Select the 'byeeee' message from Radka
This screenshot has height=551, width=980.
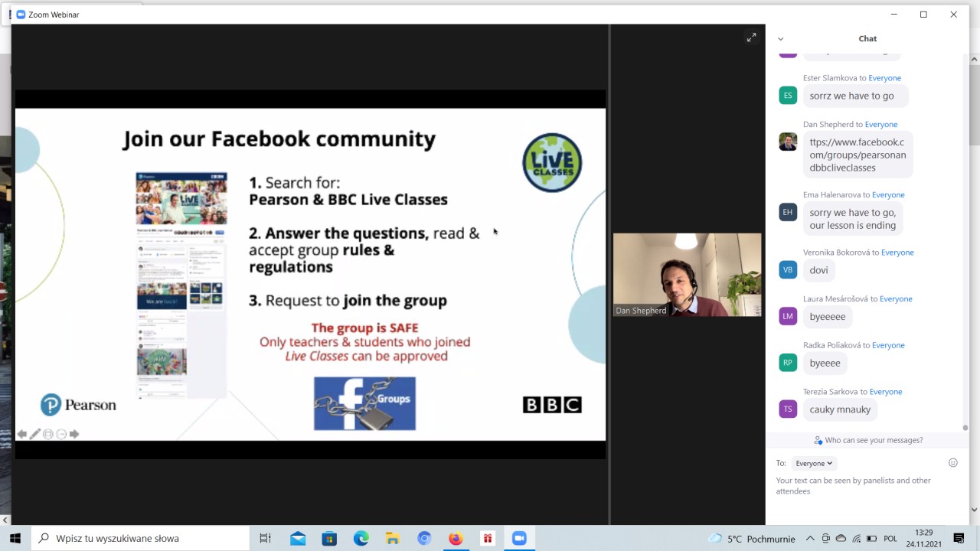pos(825,363)
